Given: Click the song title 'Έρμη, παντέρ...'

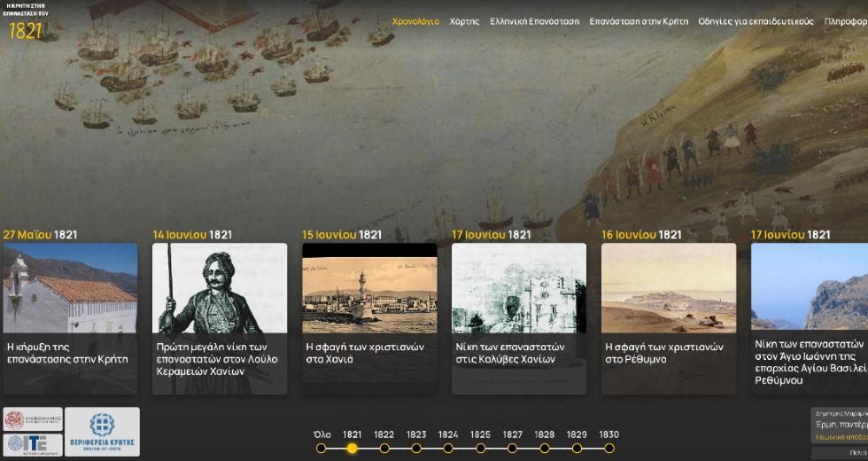Looking at the screenshot, I should click(x=841, y=425).
